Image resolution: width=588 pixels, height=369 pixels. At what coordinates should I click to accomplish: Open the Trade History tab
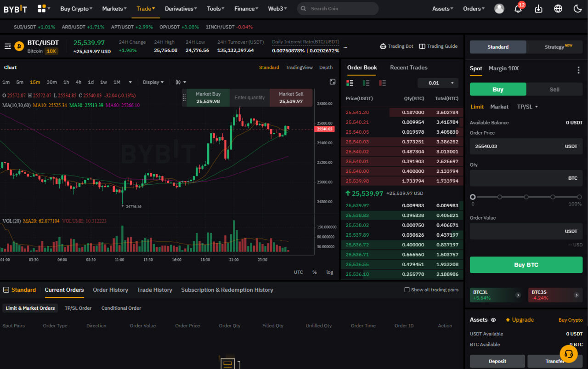154,290
